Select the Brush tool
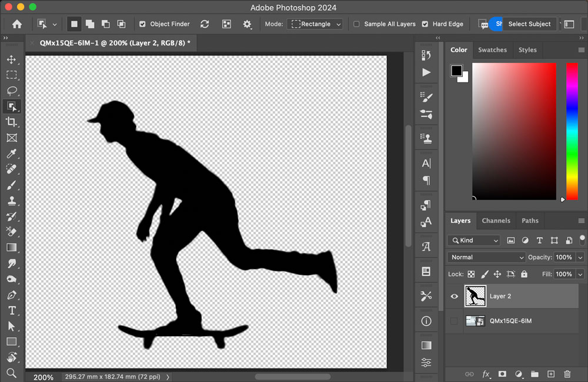The width and height of the screenshot is (588, 382). pos(11,185)
